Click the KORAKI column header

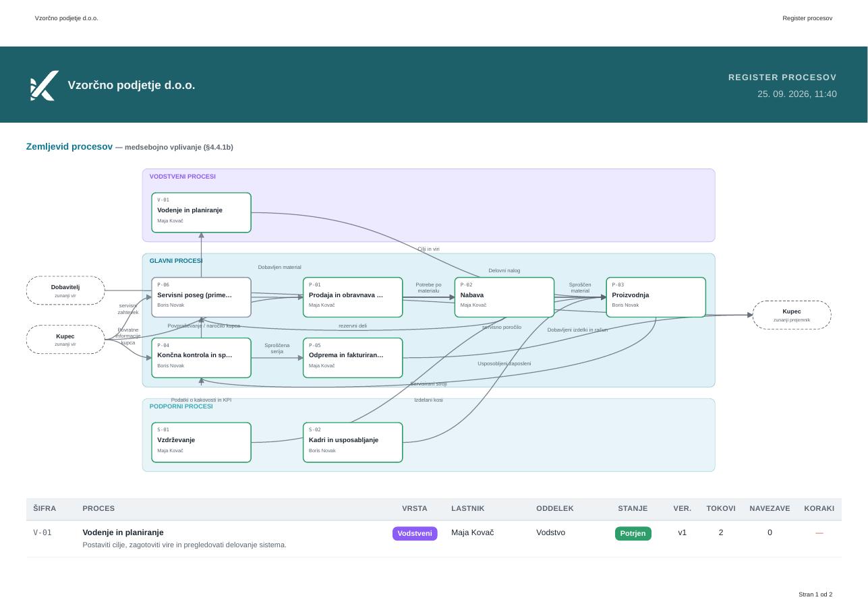(819, 508)
